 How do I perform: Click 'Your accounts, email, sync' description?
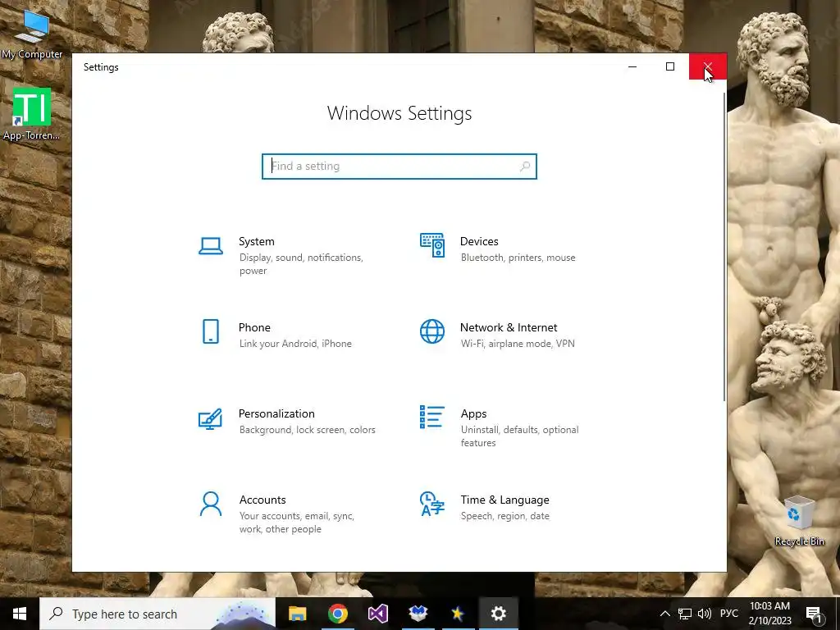297,516
